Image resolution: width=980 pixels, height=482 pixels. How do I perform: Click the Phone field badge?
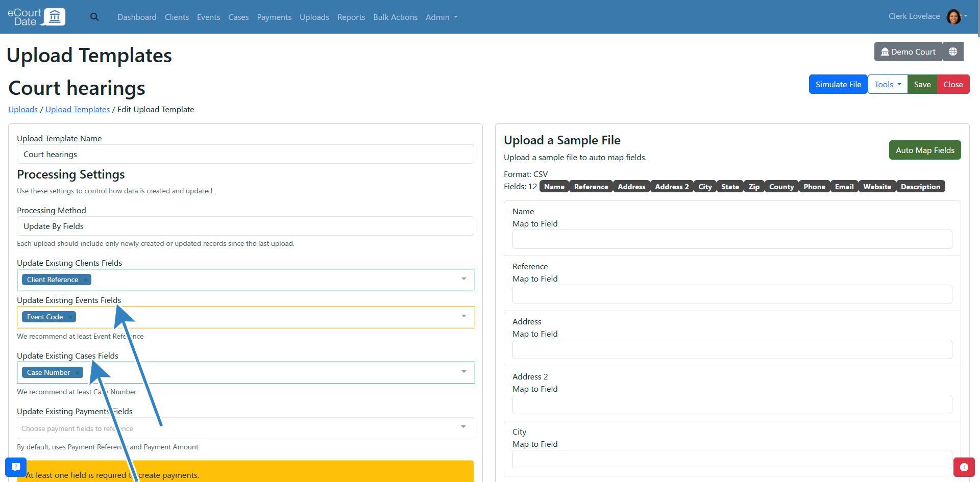814,187
